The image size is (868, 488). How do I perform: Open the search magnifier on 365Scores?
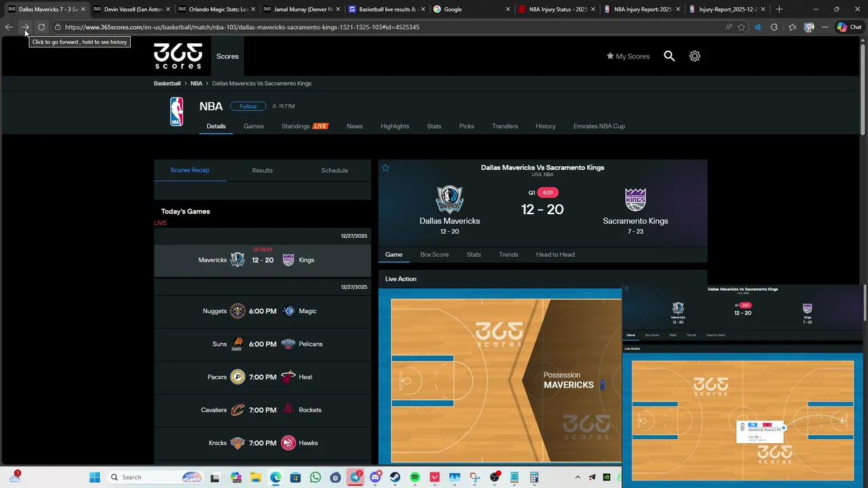669,56
